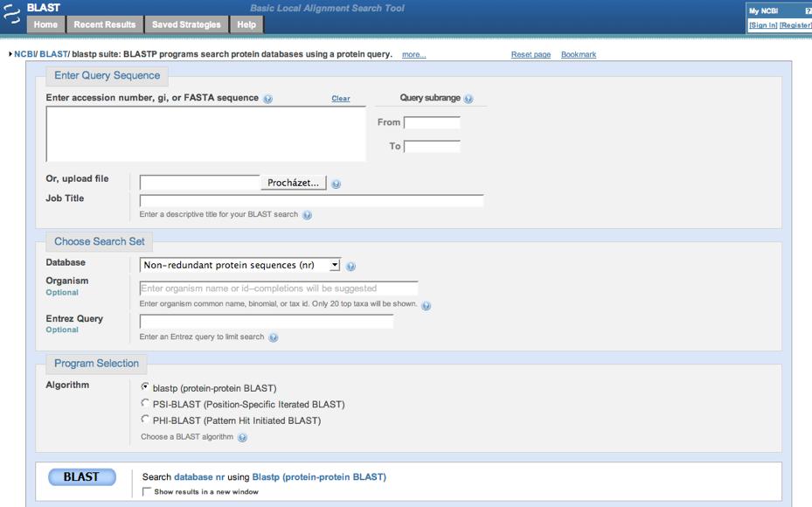This screenshot has height=507, width=812.
Task: Click the Choose Search Set heading
Action: (100, 242)
